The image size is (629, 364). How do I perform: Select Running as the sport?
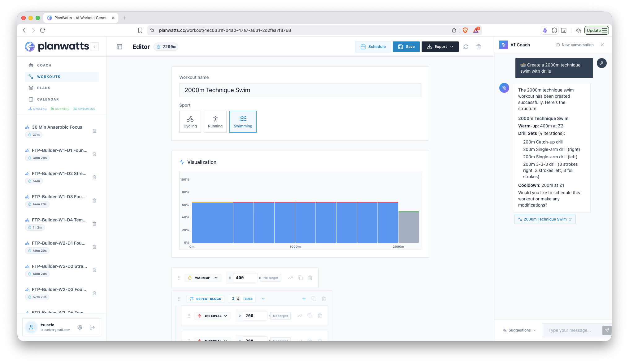click(215, 122)
